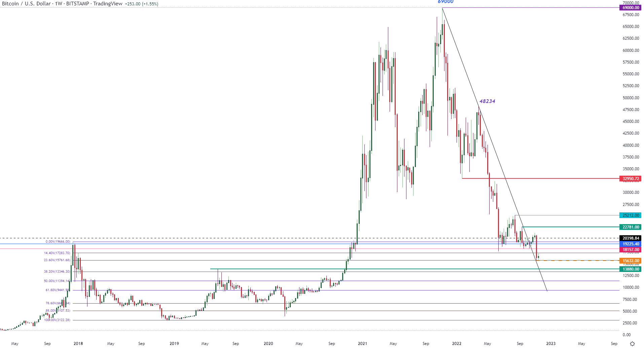Click 2018 on the time axis
This screenshot has width=644, height=348.
coord(78,344)
